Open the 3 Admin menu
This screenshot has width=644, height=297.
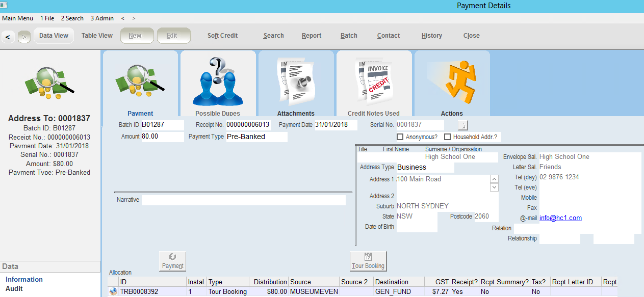coord(102,18)
